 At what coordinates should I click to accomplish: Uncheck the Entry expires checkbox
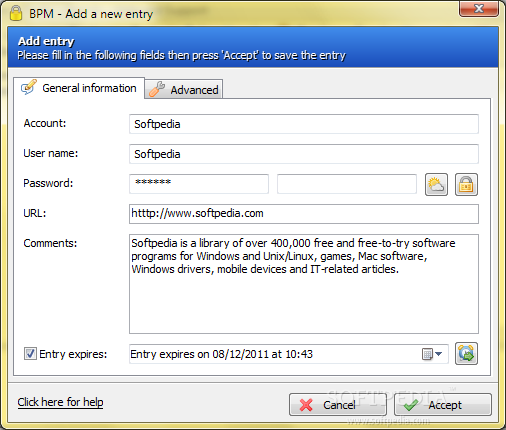[30, 354]
